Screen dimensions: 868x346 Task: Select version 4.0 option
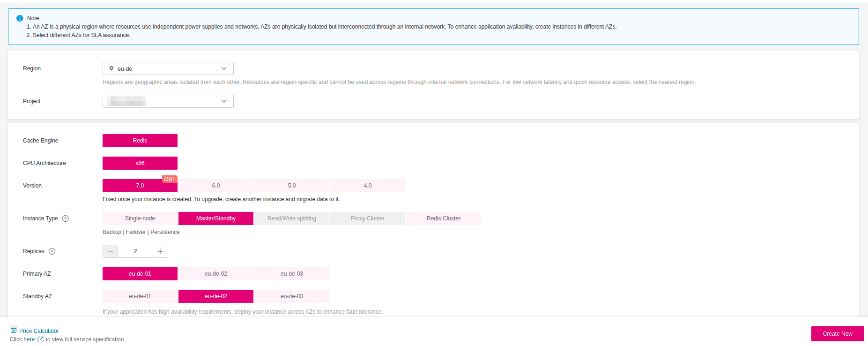coord(368,186)
